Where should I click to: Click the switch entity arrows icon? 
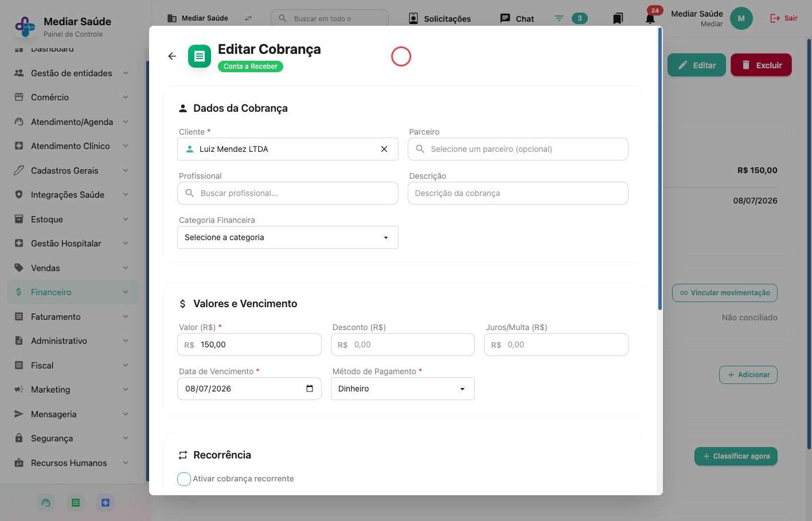click(x=248, y=18)
